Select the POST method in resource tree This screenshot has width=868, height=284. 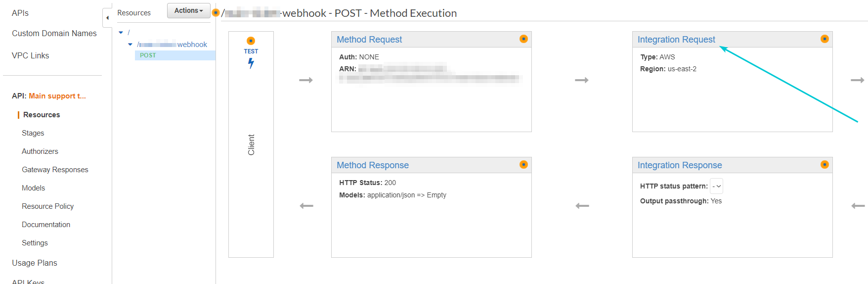pos(148,55)
